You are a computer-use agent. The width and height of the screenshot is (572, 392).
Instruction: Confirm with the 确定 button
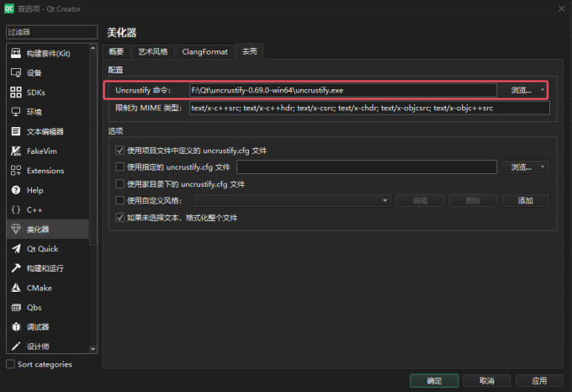[434, 381]
